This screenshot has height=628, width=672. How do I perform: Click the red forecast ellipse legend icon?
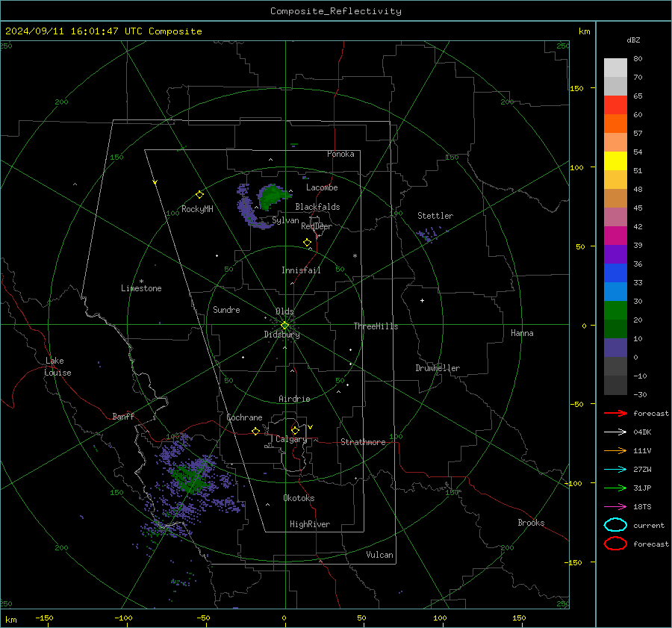[615, 544]
